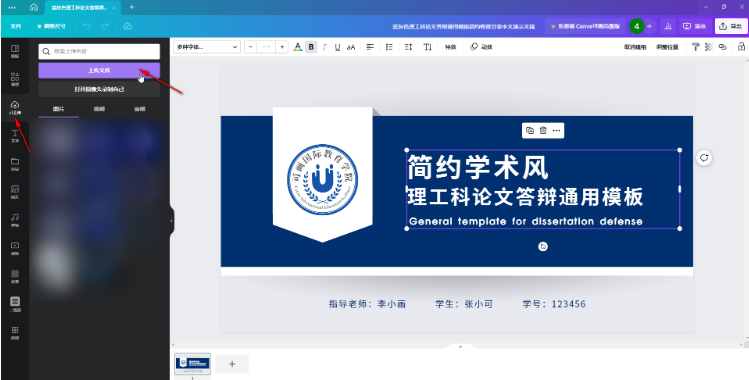This screenshot has height=380, width=749.
Task: Click the search uploads input field
Action: point(99,51)
